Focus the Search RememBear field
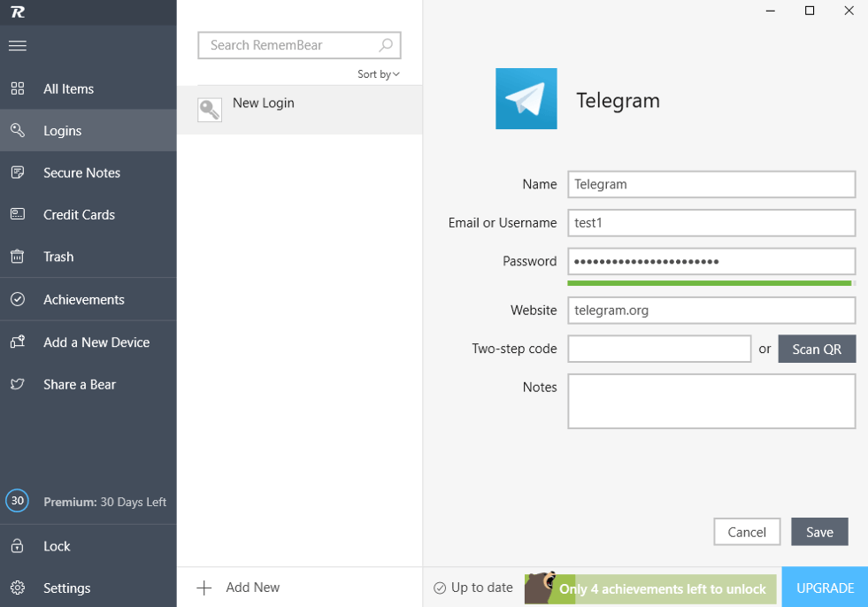The image size is (868, 607). tap(299, 45)
